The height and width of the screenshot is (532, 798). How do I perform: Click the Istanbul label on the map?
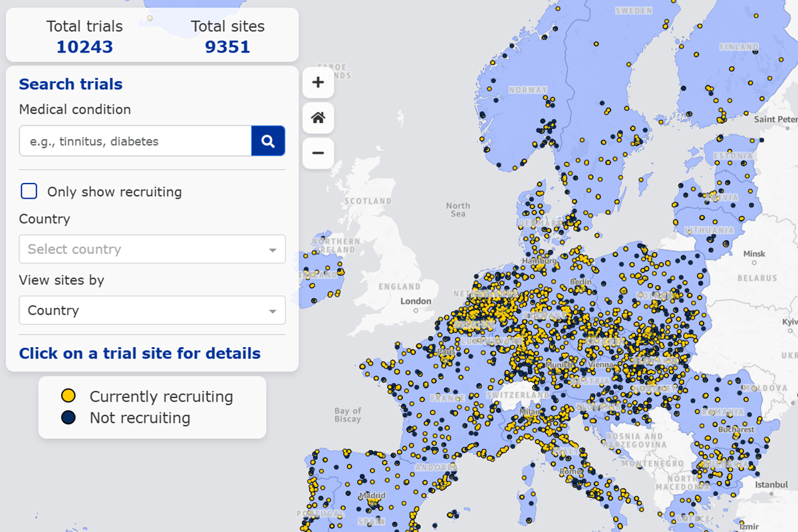pos(771,485)
